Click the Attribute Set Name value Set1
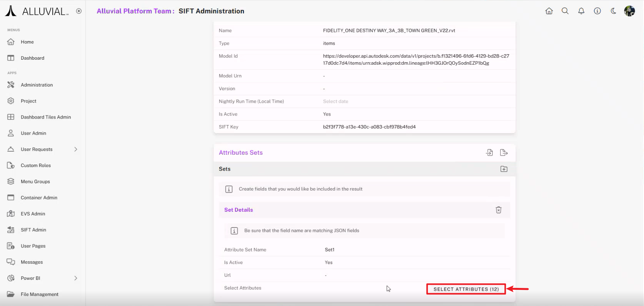Viewport: 644px width, 306px height. (x=330, y=250)
